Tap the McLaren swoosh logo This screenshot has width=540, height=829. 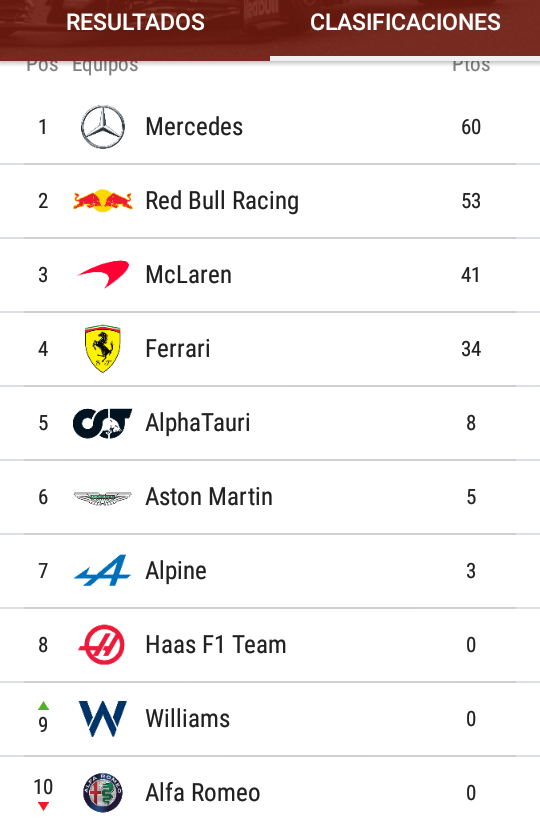tap(103, 274)
